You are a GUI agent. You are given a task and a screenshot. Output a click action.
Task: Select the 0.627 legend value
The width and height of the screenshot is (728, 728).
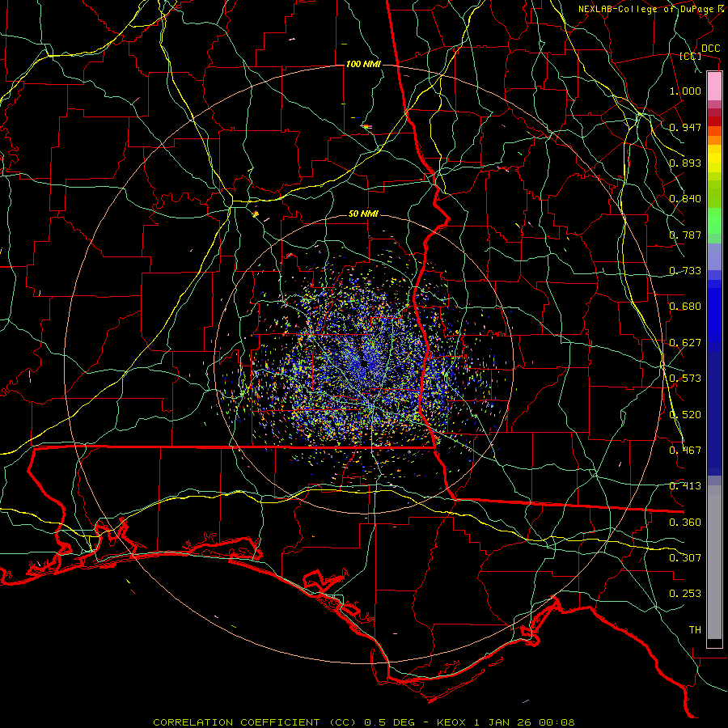point(685,343)
